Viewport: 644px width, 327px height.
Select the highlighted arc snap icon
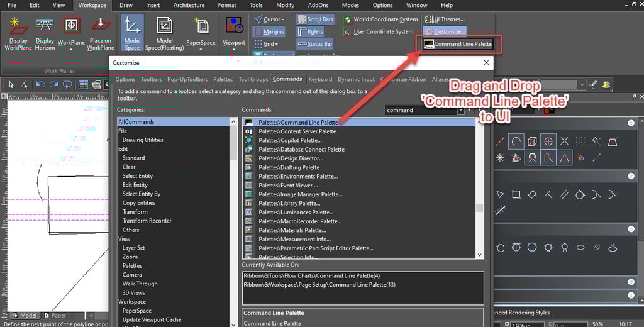[x=516, y=141]
